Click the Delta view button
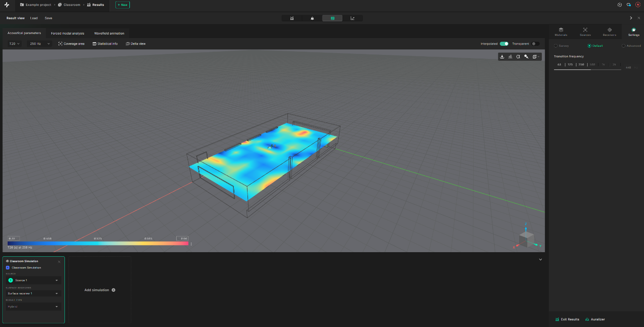This screenshot has width=644, height=327. pyautogui.click(x=136, y=44)
